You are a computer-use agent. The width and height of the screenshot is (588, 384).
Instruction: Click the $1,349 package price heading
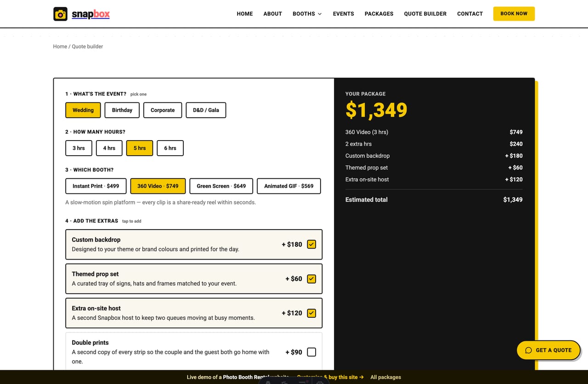pos(376,110)
